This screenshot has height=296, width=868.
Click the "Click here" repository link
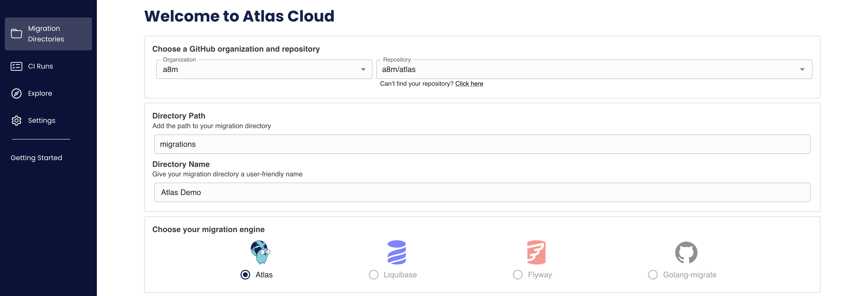tap(469, 84)
